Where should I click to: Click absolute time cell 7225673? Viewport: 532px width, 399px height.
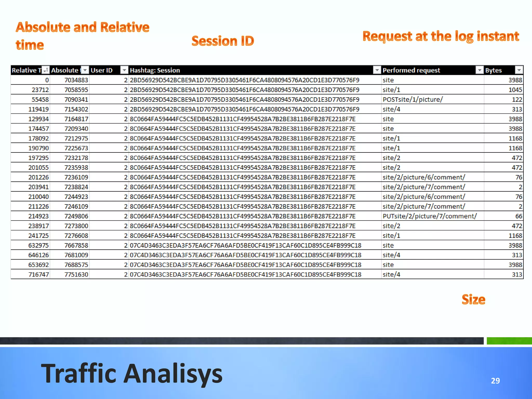click(x=70, y=148)
